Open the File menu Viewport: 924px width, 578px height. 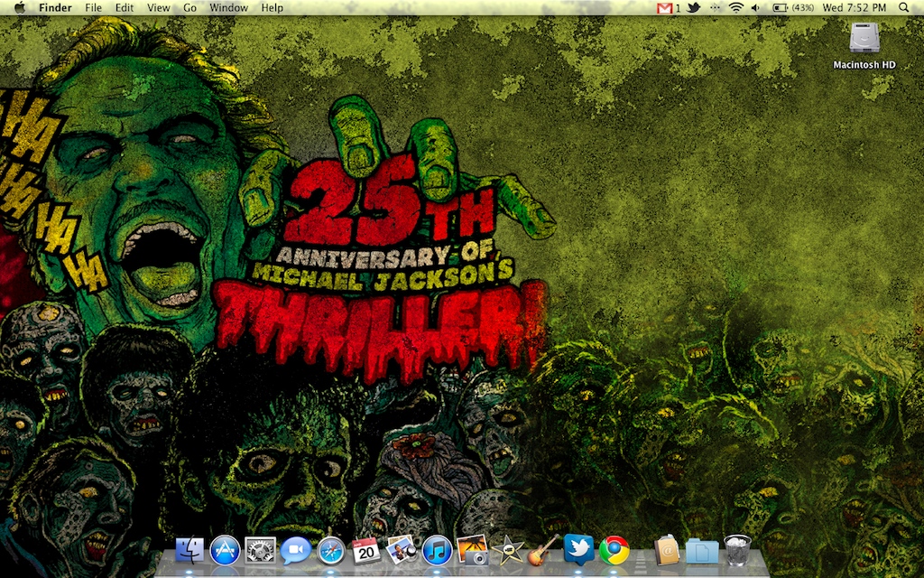[93, 7]
